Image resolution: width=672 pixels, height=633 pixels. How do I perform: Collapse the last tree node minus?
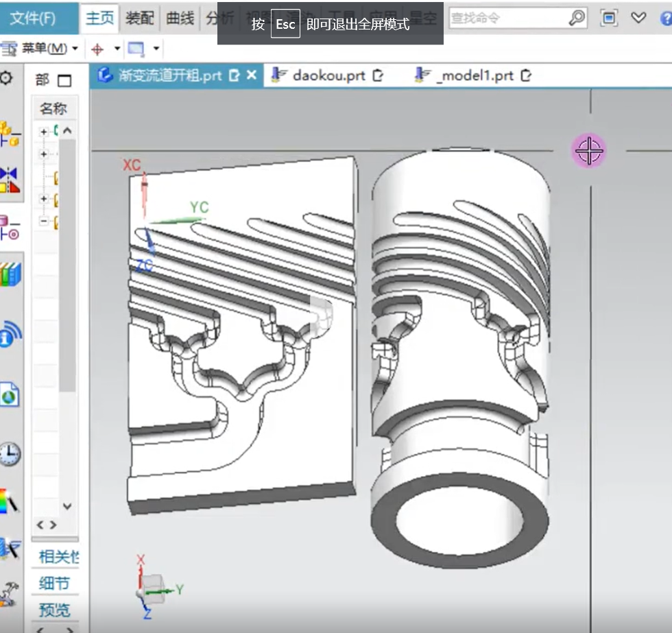[x=43, y=221]
